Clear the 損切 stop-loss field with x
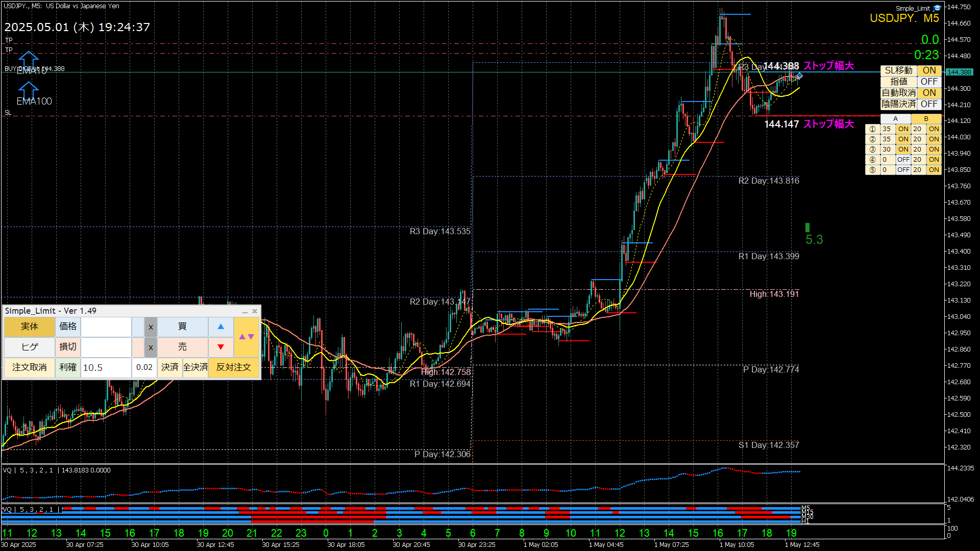Screen dimensions: 980x551 (x=151, y=347)
